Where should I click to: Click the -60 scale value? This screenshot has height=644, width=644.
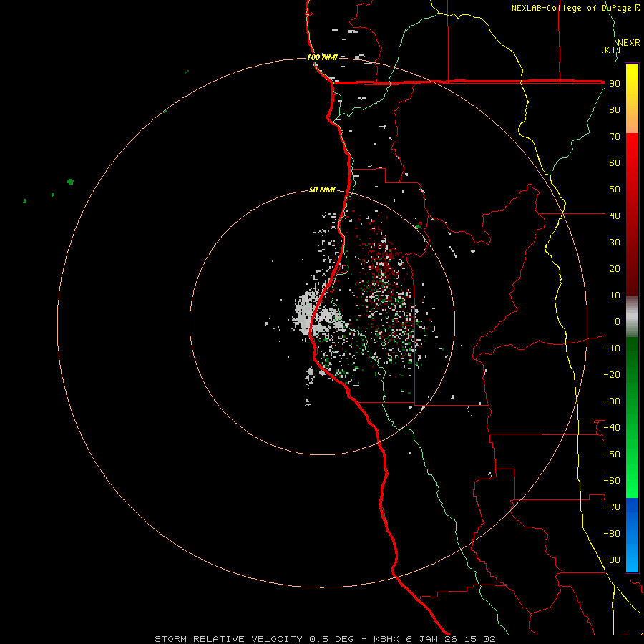pyautogui.click(x=612, y=481)
